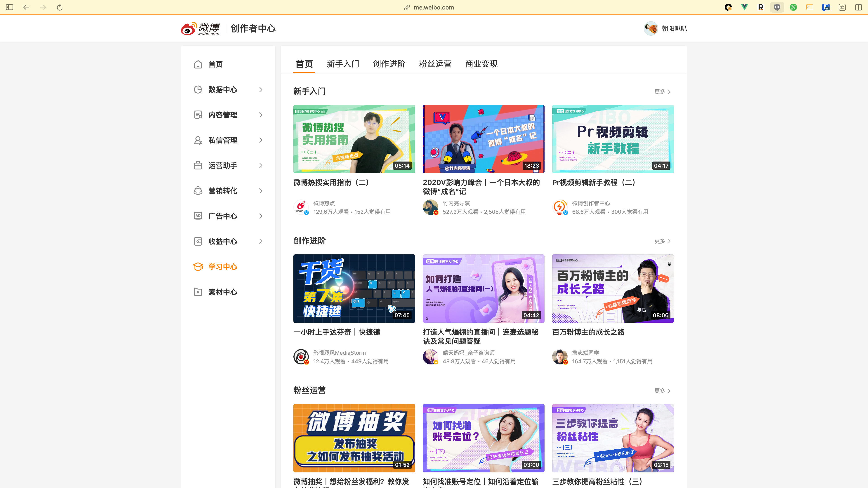Click the 数据中心 pie chart icon

(x=198, y=90)
